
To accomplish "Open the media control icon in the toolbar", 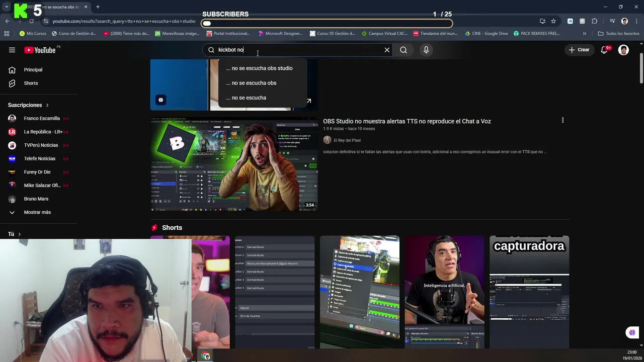I will (612, 21).
